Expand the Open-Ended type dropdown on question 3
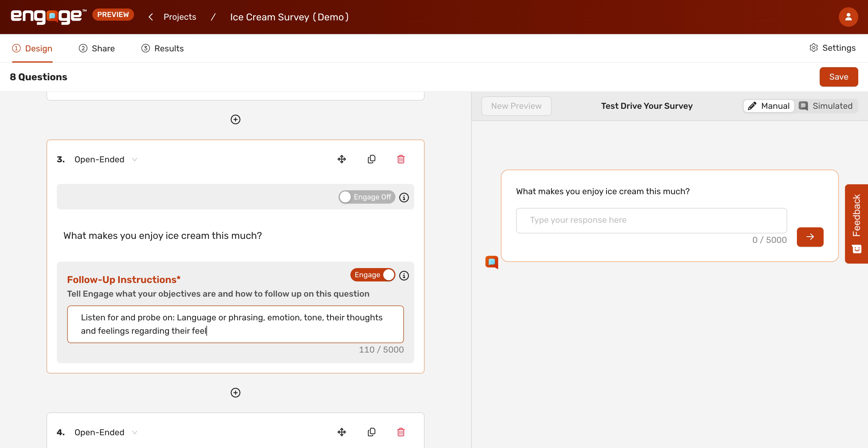Image resolution: width=868 pixels, height=448 pixels. (x=134, y=159)
